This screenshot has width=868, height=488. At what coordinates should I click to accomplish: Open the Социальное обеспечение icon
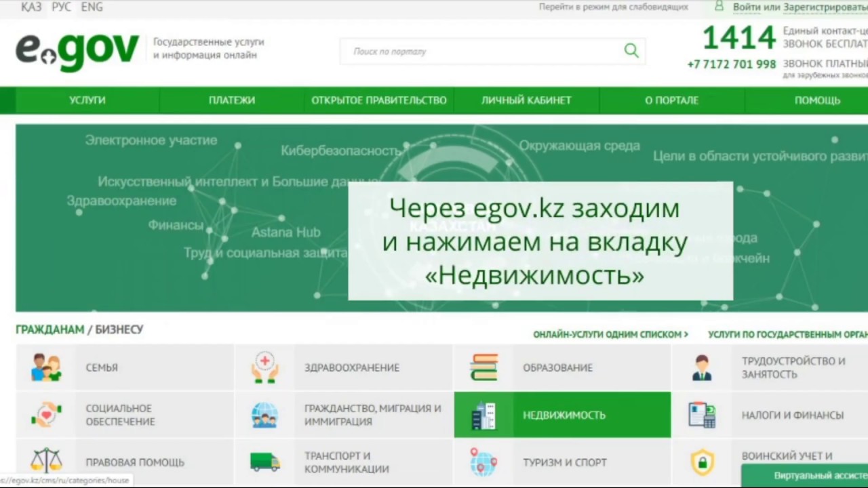tap(46, 415)
